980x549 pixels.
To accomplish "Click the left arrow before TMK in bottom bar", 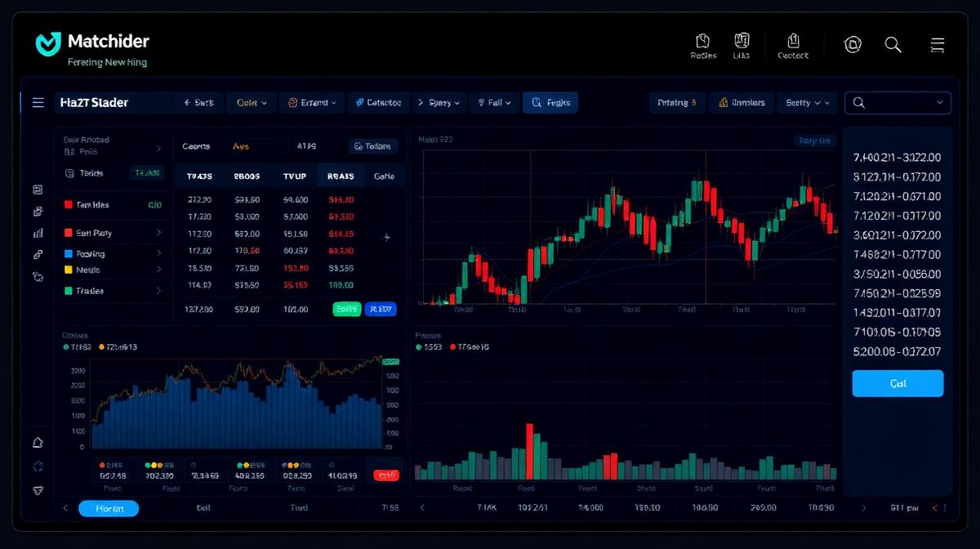I will [422, 507].
